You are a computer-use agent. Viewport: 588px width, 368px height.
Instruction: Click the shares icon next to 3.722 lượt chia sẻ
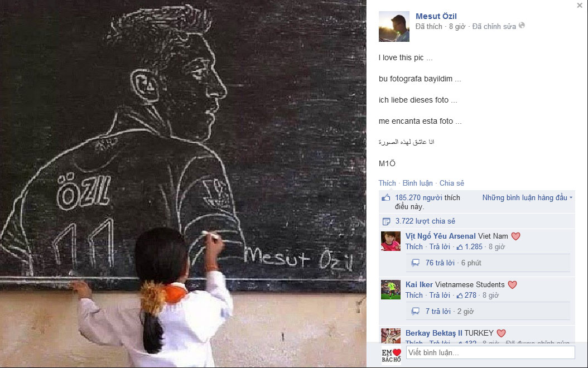pyautogui.click(x=386, y=221)
